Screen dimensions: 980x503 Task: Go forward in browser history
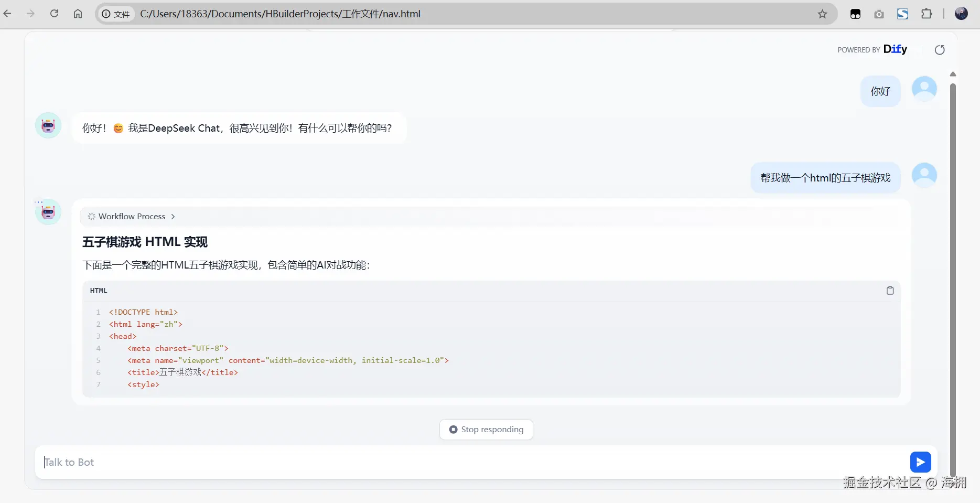click(30, 14)
